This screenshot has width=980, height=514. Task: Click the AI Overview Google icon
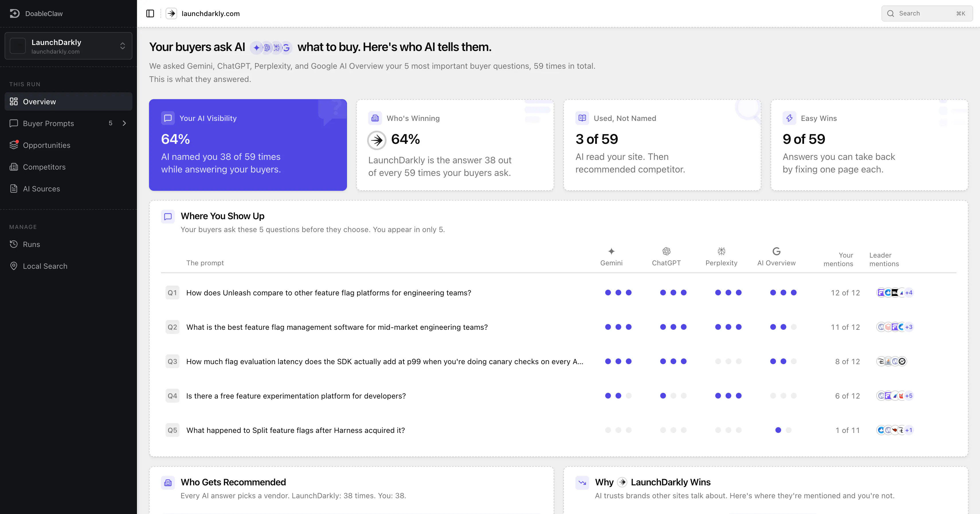pos(777,251)
